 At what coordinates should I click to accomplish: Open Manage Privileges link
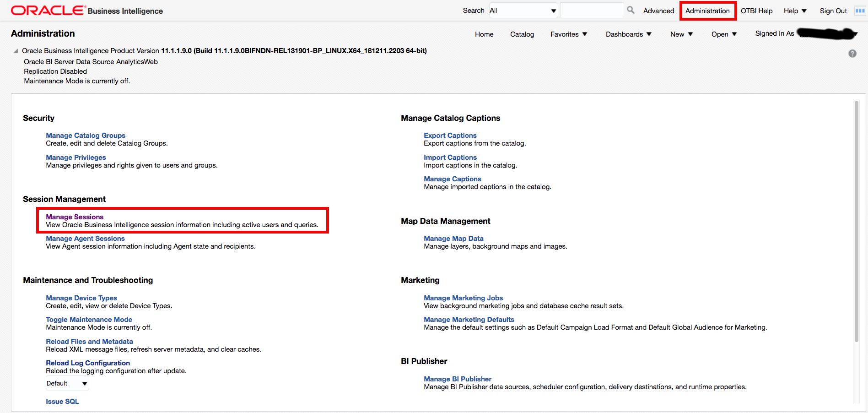(75, 158)
